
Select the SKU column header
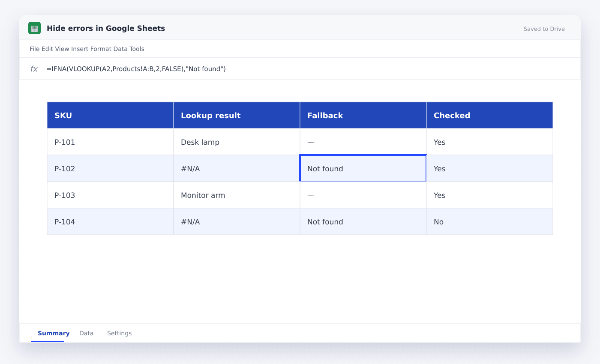[110, 115]
